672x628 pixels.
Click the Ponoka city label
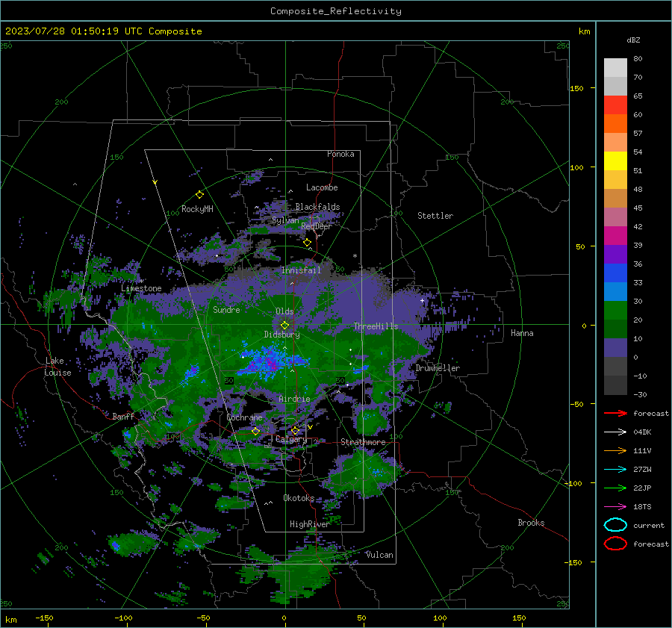point(340,154)
